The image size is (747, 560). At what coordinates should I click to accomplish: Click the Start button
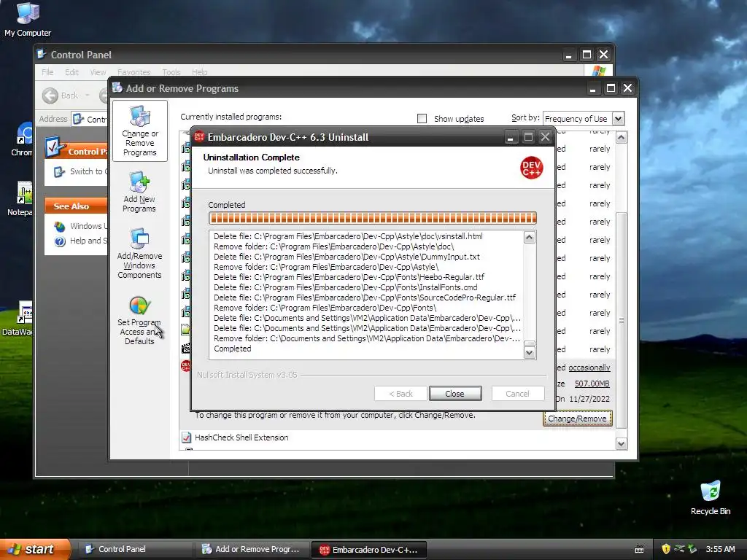pos(35,549)
